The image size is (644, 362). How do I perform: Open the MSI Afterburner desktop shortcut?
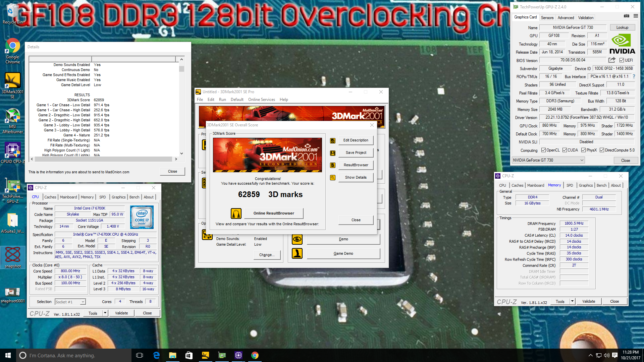click(x=12, y=121)
